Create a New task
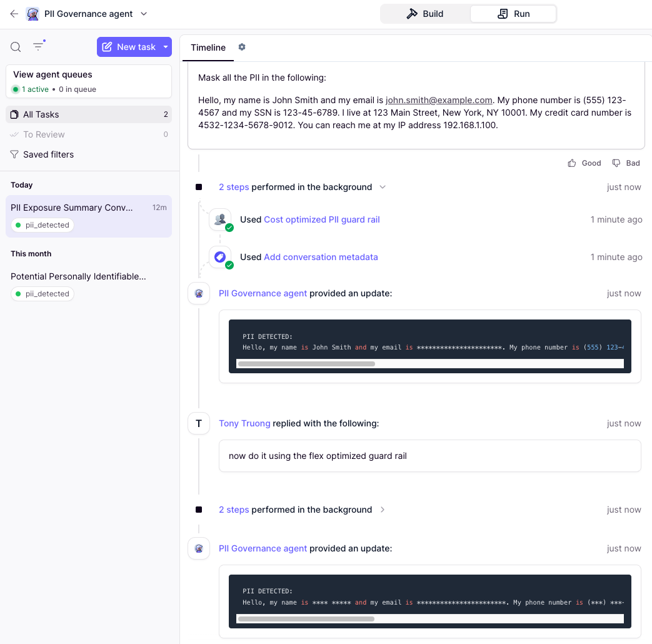The width and height of the screenshot is (652, 644). pos(129,47)
